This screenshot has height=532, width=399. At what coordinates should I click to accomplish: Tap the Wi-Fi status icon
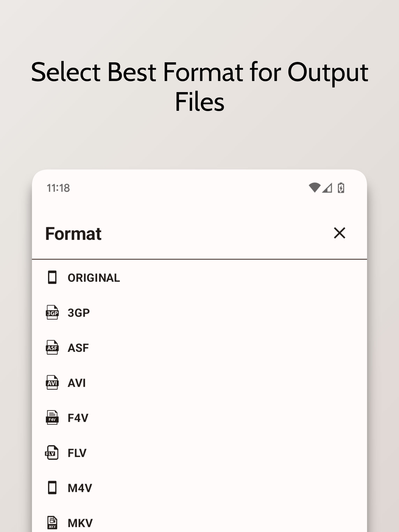pos(314,188)
